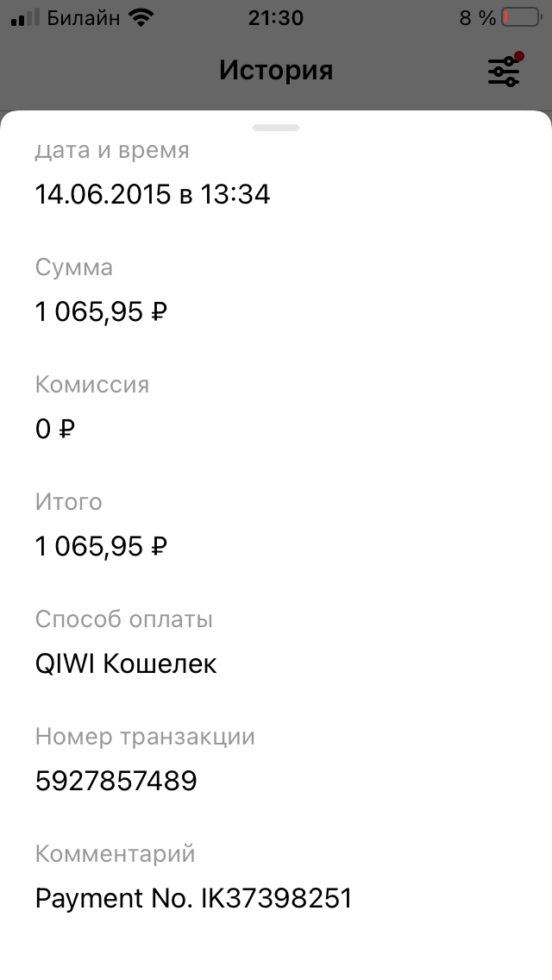This screenshot has height=980, width=552.
Task: Select the date value 14.06.2015 в 13:34
Action: coord(153,194)
